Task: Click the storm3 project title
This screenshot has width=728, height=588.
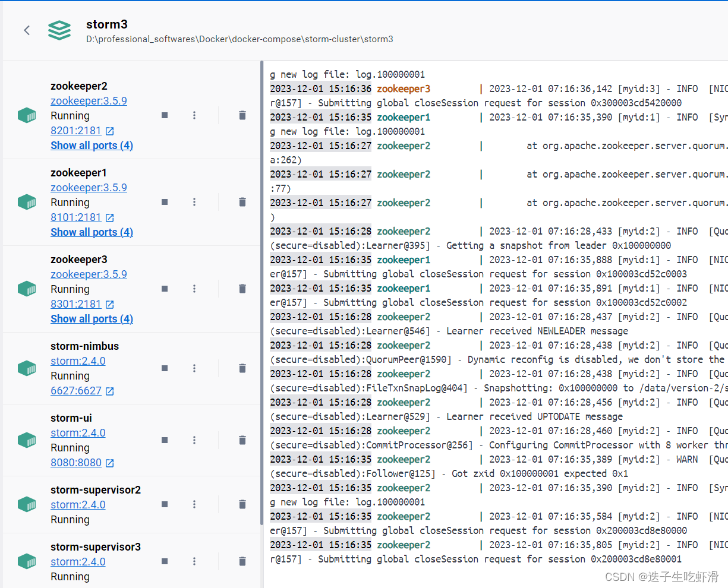Action: (x=107, y=24)
